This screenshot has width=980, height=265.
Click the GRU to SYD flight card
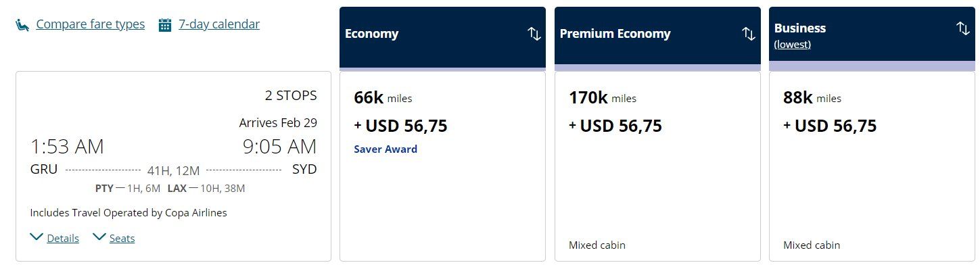tap(173, 166)
